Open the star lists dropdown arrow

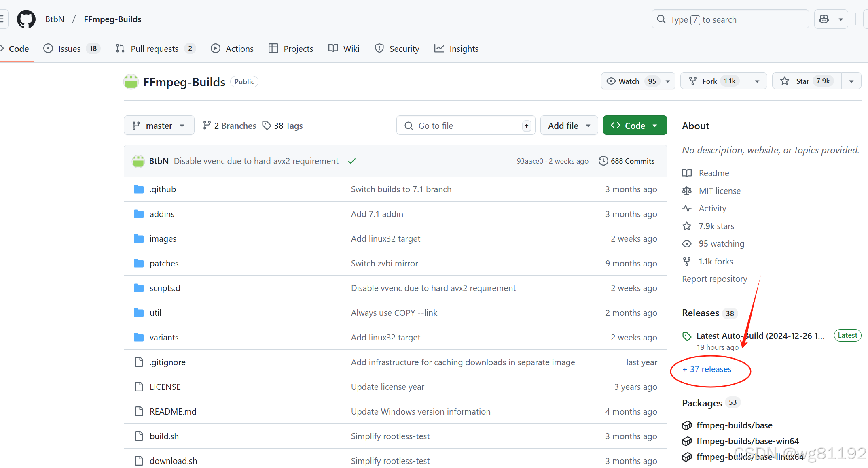(851, 81)
